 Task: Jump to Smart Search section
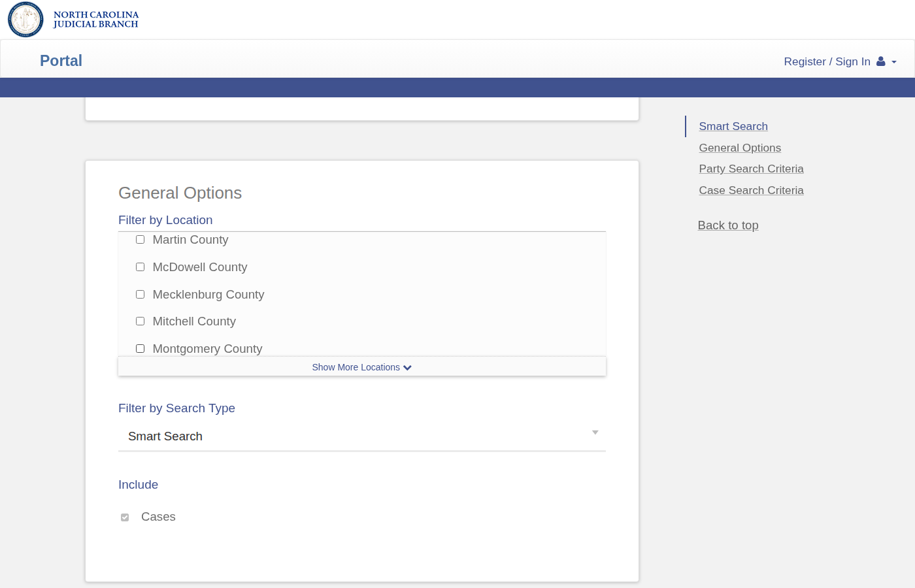[x=733, y=126]
